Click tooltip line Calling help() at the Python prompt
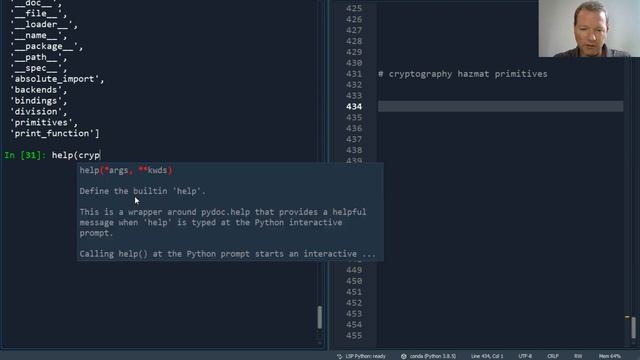This screenshot has width=640, height=360. coord(227,254)
